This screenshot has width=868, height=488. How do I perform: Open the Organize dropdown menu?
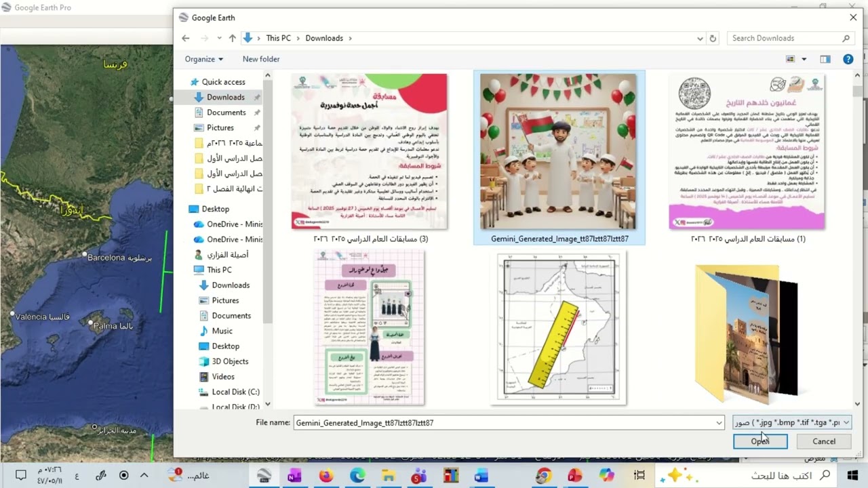(x=203, y=59)
